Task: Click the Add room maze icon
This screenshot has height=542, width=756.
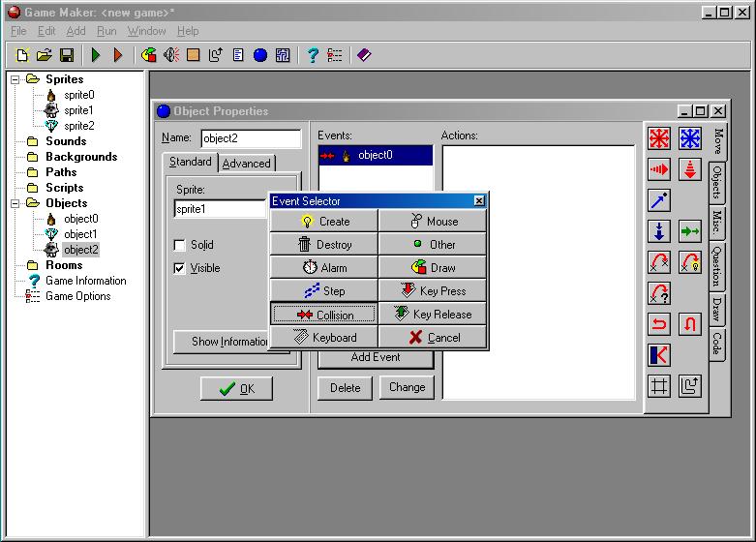Action: (x=283, y=55)
